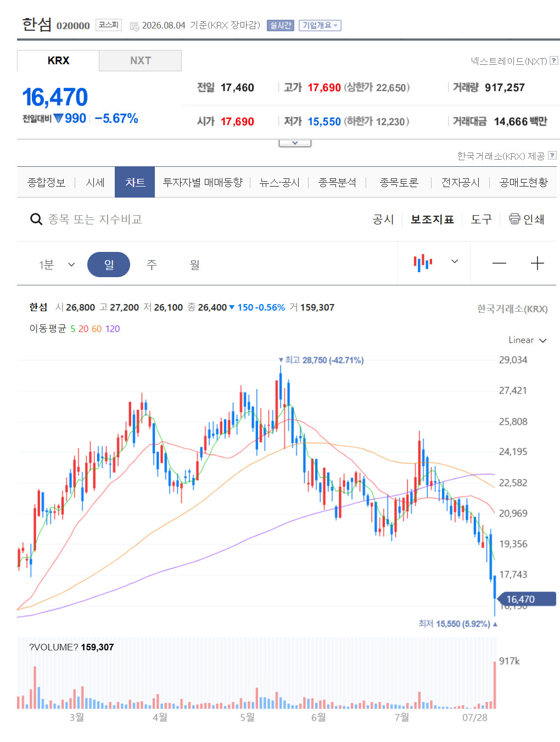Expand the 1분 minute interval dropdown
This screenshot has height=742, width=560.
pyautogui.click(x=57, y=265)
